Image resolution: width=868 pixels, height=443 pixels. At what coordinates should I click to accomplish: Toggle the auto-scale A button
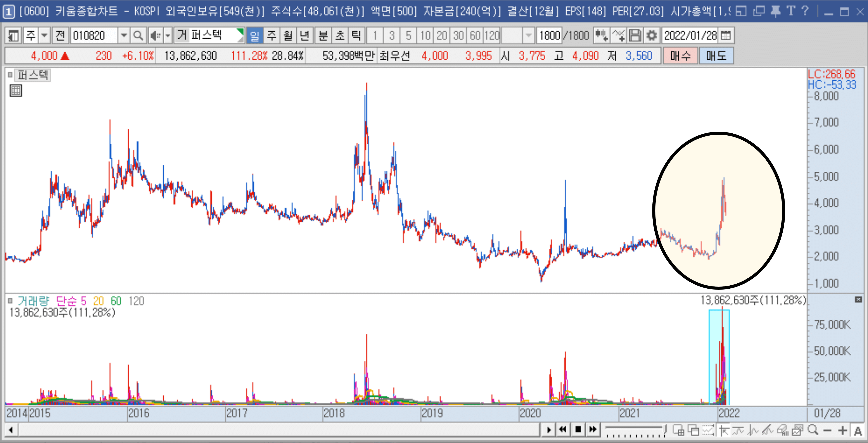click(858, 431)
